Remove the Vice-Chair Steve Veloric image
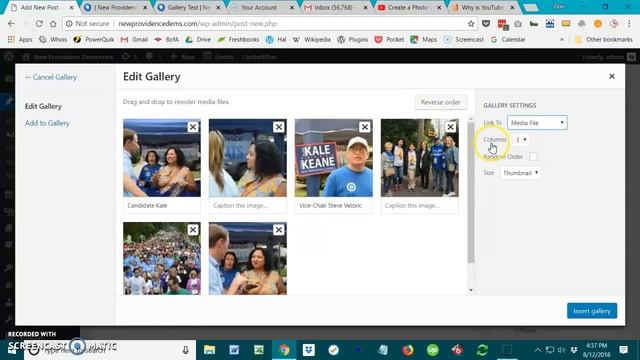 [365, 127]
